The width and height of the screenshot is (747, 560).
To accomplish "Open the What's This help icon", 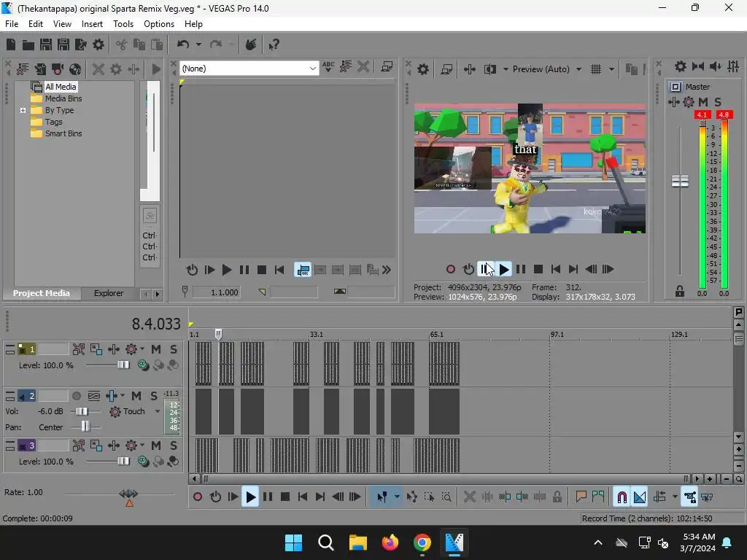I will coord(274,44).
